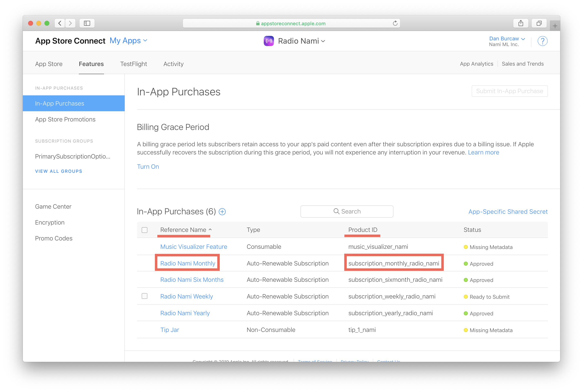Check the Radio Nami Weekly checkbox
The height and width of the screenshot is (392, 583).
point(144,296)
